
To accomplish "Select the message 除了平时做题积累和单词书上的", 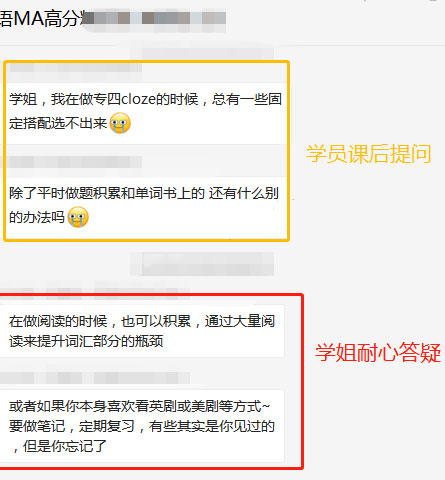I will pyautogui.click(x=147, y=207).
